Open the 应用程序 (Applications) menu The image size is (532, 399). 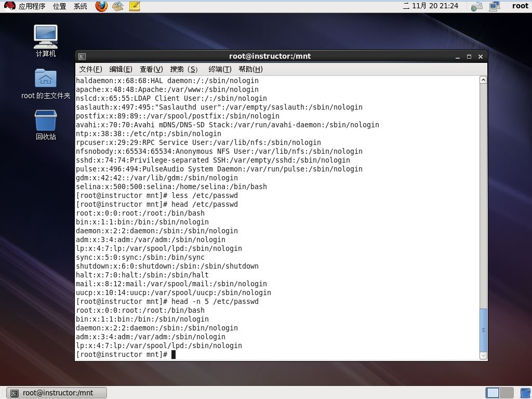(x=32, y=6)
